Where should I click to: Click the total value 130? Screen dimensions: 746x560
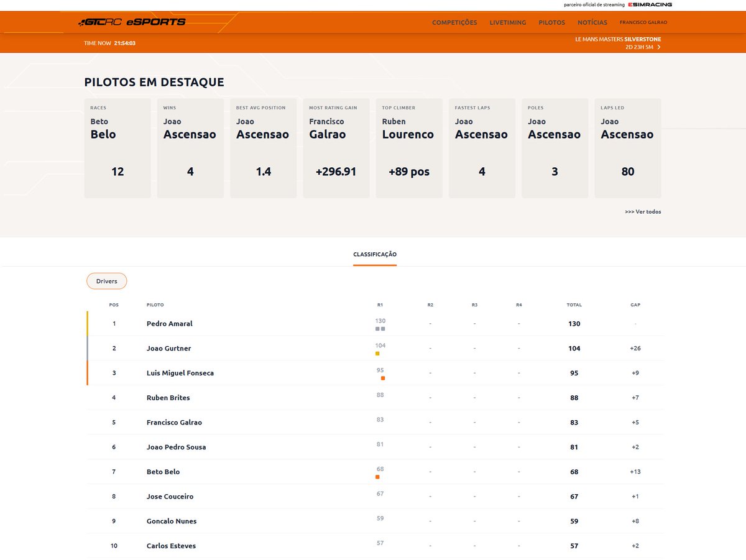click(x=574, y=324)
